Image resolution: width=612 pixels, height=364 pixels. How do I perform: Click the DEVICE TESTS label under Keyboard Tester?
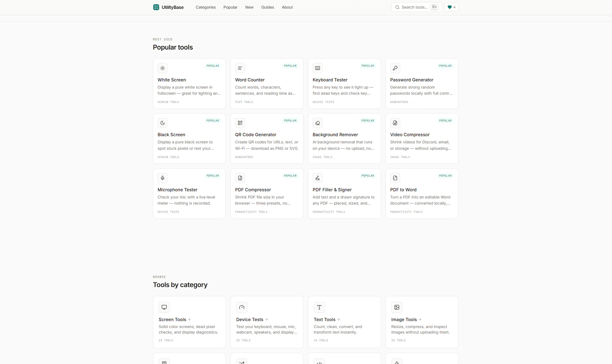point(323,102)
